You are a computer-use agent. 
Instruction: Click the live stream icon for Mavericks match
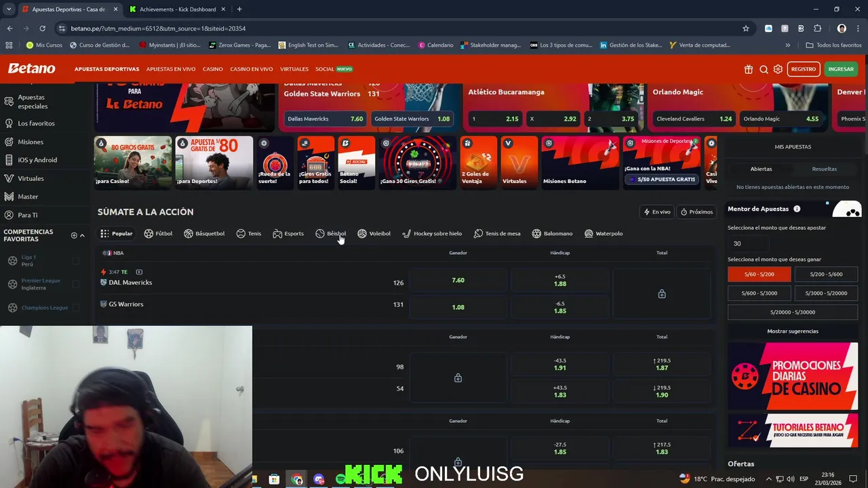click(139, 272)
